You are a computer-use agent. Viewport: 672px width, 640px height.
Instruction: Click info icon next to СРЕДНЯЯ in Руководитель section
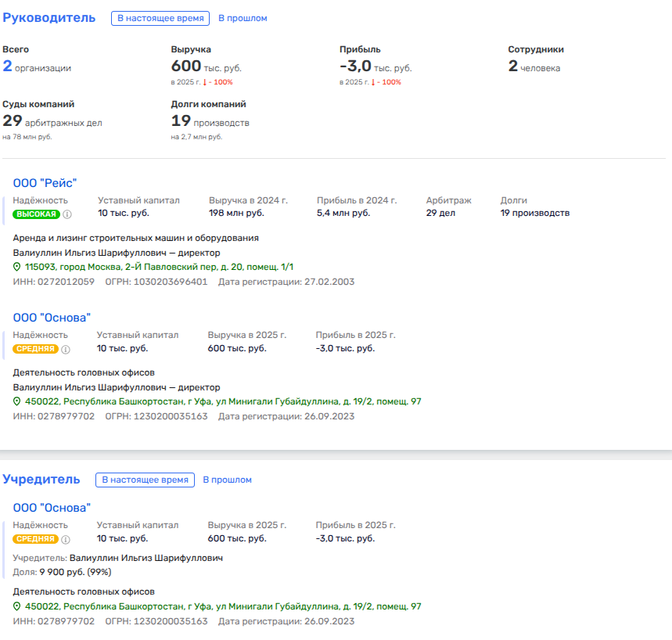66,349
